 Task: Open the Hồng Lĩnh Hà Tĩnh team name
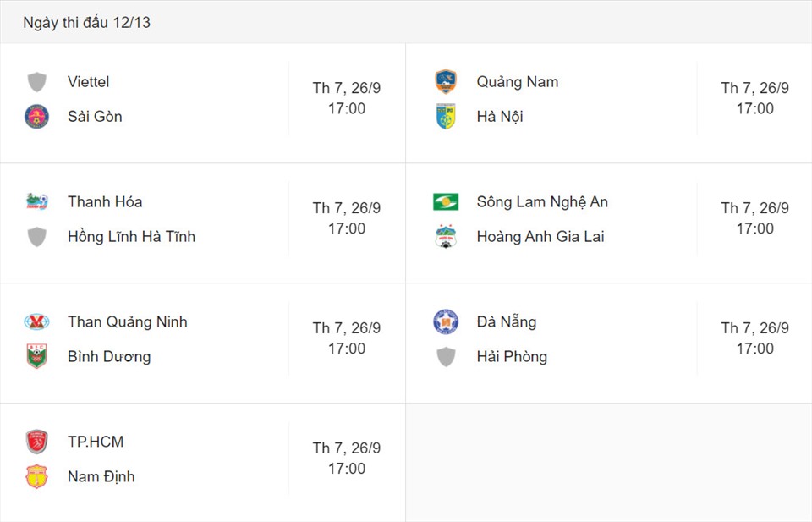(x=132, y=237)
